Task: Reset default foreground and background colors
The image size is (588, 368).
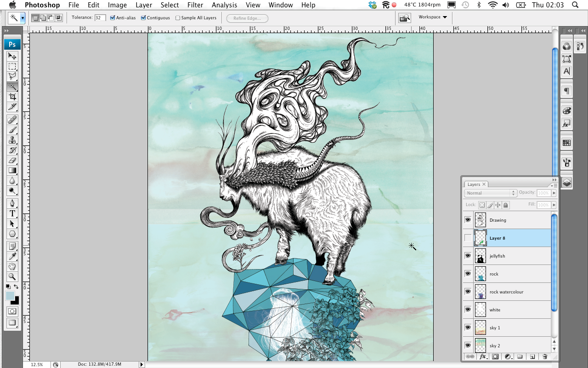Action: click(x=8, y=287)
